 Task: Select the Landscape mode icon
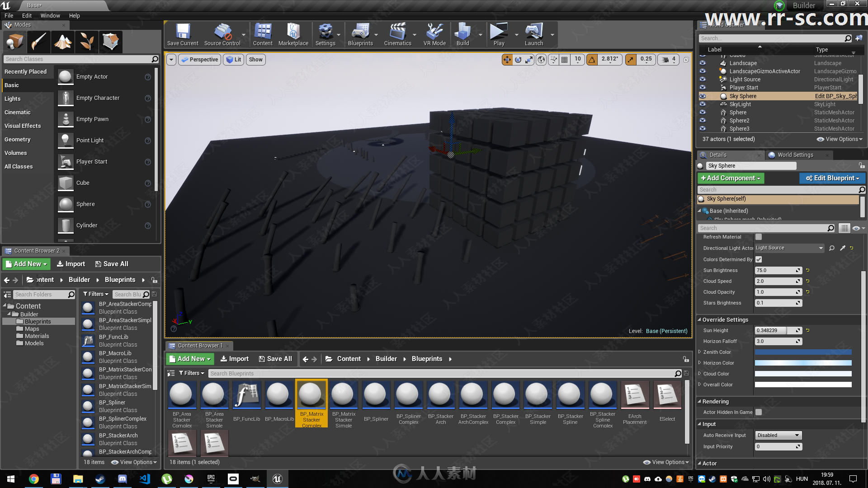tap(62, 42)
